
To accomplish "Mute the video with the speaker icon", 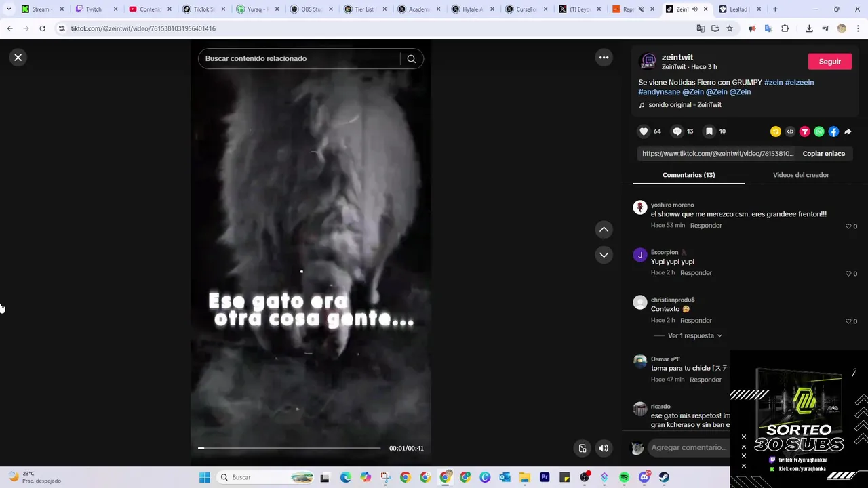I will coord(604,448).
